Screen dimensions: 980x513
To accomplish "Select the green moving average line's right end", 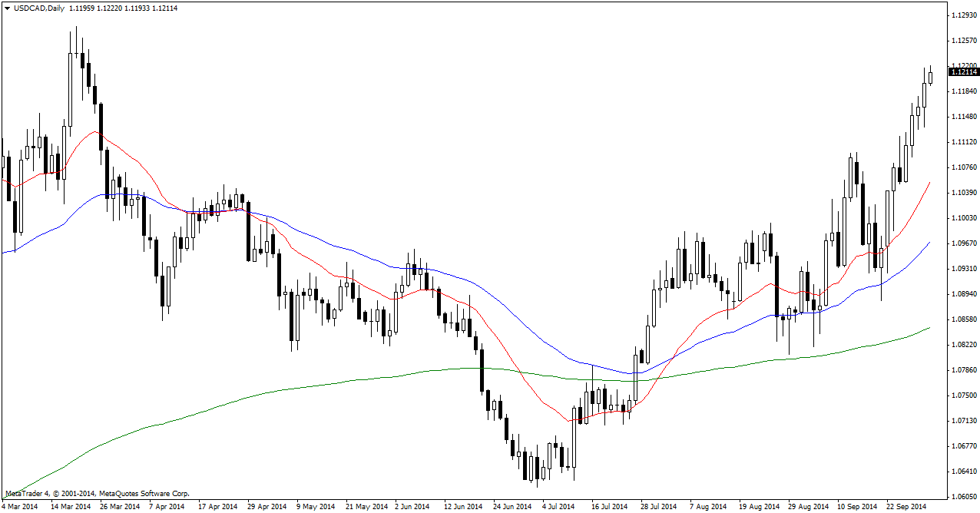I will pos(929,328).
